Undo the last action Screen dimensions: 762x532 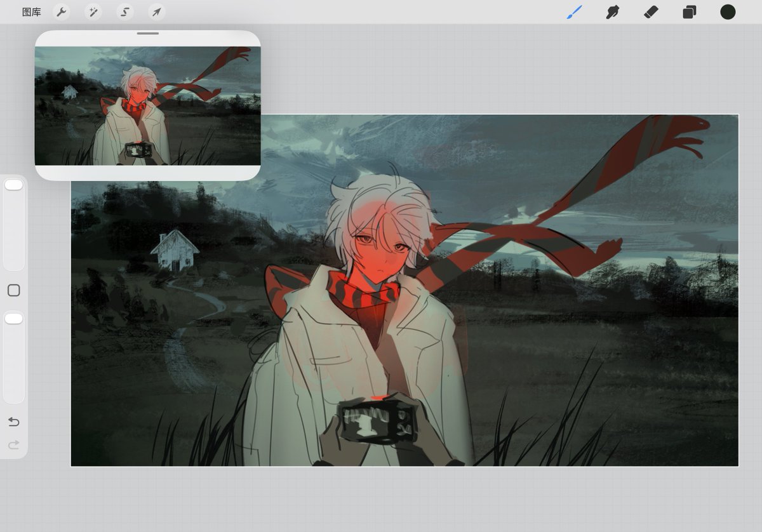click(13, 422)
